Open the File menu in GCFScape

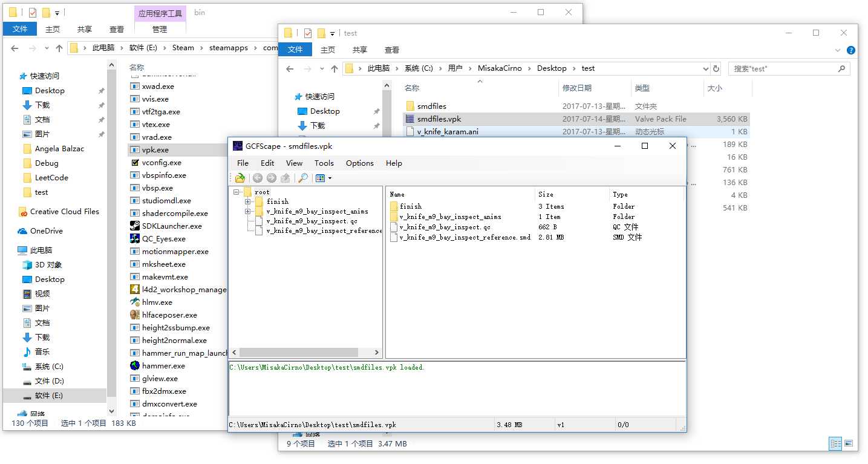tap(243, 163)
